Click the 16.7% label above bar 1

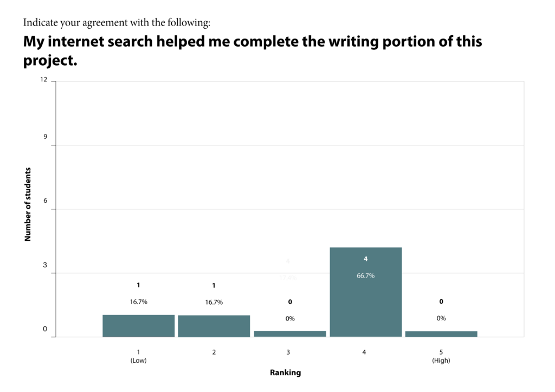tap(138, 301)
